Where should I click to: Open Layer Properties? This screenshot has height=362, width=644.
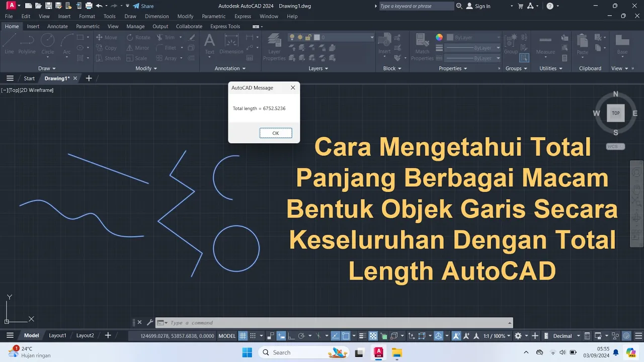click(x=274, y=47)
